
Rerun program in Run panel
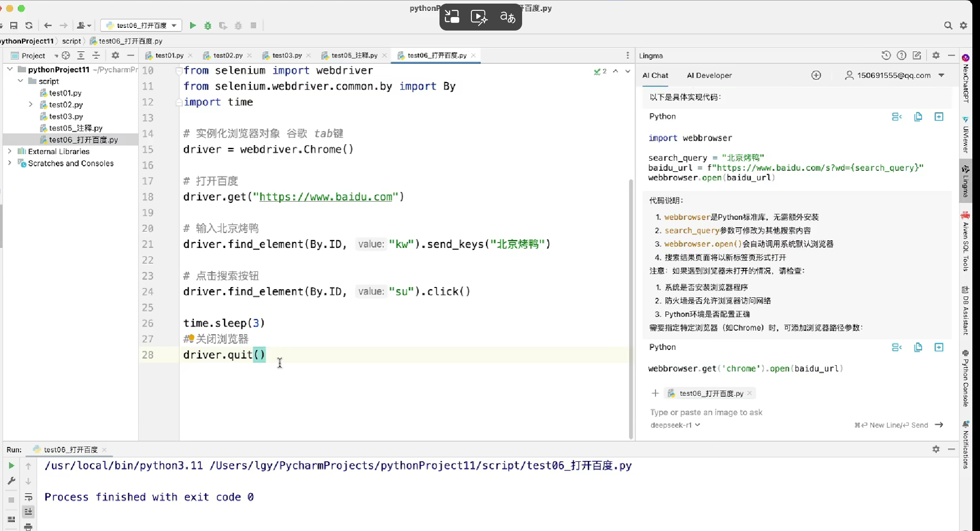[x=11, y=466]
